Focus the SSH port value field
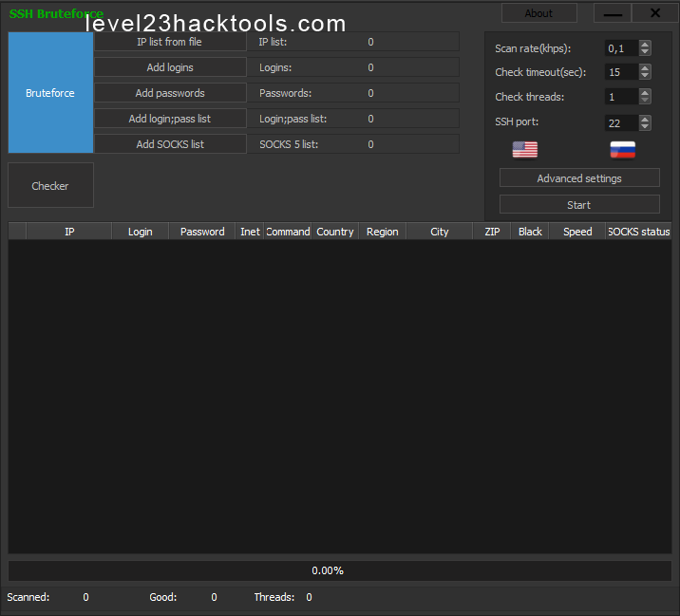Screen dimensions: 680x616 pos(622,123)
